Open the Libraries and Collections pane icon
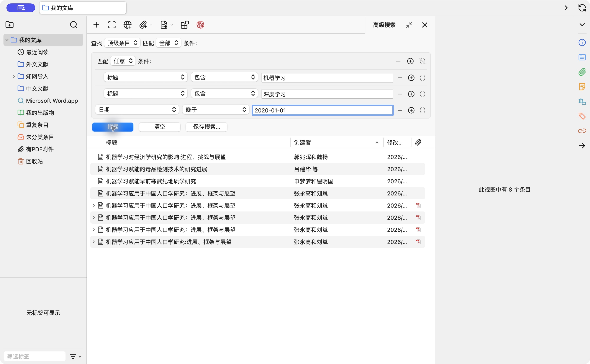Viewport: 590px width, 364px height. [582, 101]
